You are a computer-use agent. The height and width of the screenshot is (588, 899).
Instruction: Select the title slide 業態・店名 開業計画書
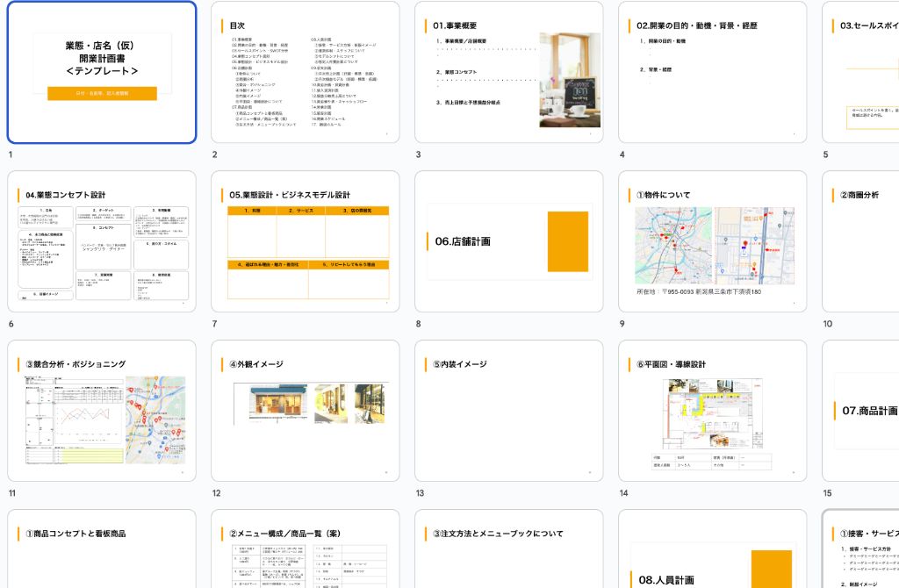click(x=102, y=72)
